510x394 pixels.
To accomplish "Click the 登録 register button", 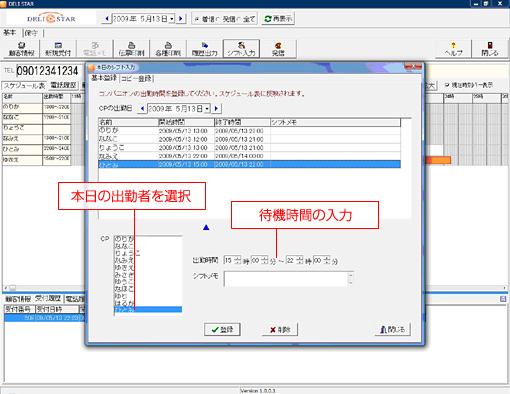I will [x=222, y=330].
